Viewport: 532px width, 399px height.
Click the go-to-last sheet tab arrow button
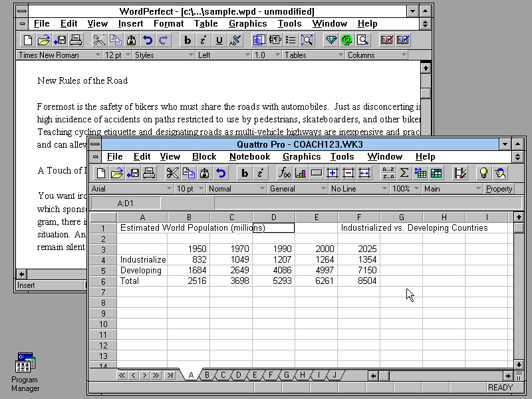(x=170, y=375)
